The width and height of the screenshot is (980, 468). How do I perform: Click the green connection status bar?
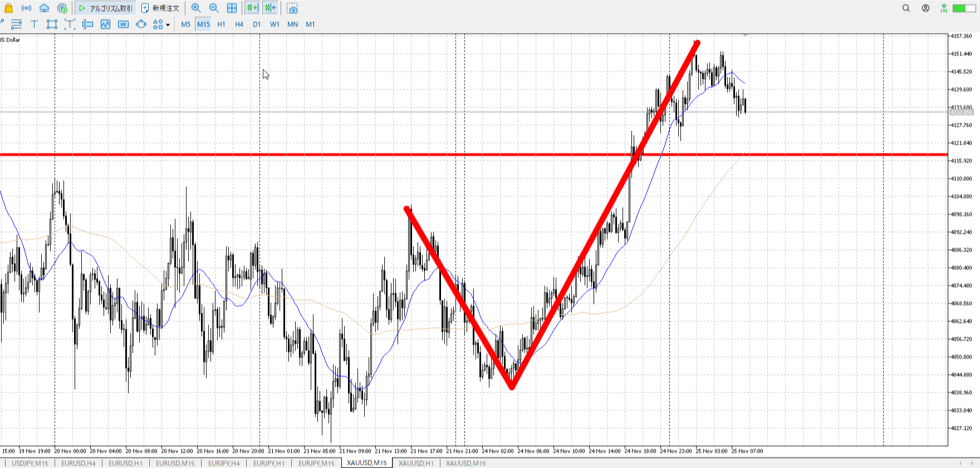pos(964,8)
